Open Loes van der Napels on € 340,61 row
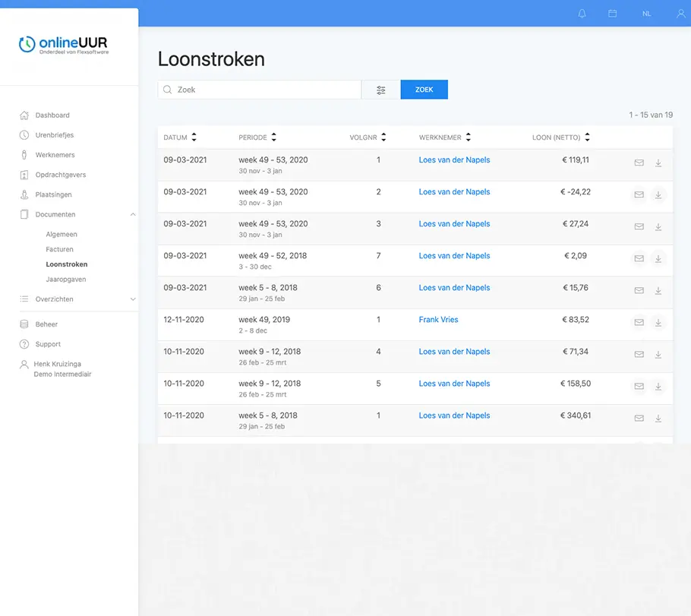 coord(454,415)
